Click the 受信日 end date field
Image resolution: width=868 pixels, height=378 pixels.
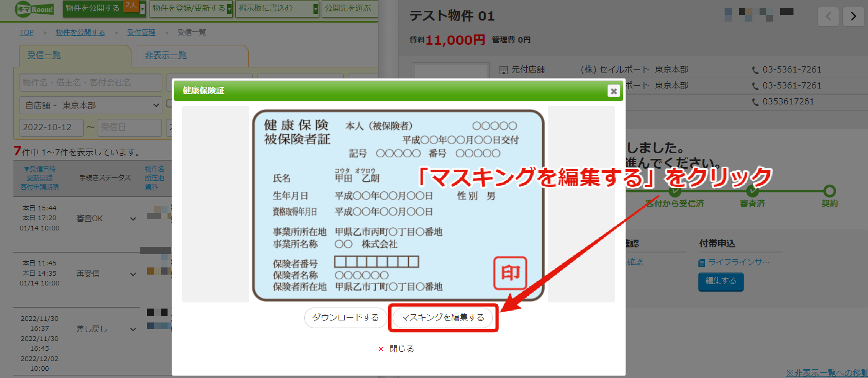[x=130, y=127]
